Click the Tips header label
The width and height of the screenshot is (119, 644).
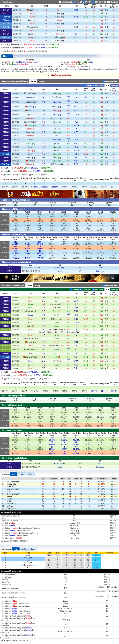coord(5,56)
